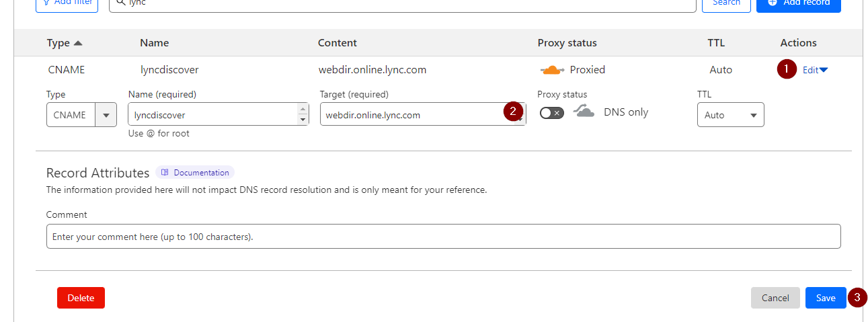Click the Save button
Image resolution: width=868 pixels, height=322 pixels.
[826, 298]
